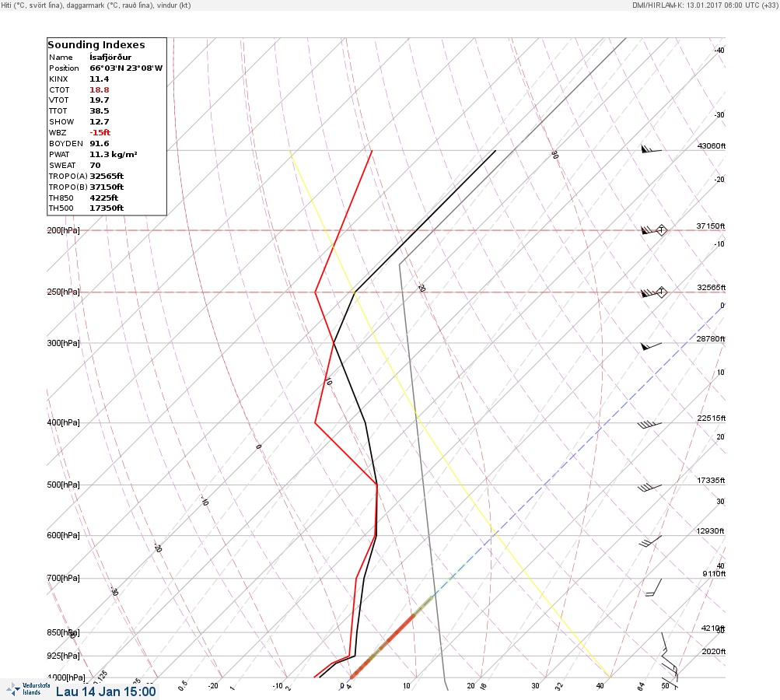Click the TH500 value 17350ft
The image size is (780, 700).
[x=107, y=208]
